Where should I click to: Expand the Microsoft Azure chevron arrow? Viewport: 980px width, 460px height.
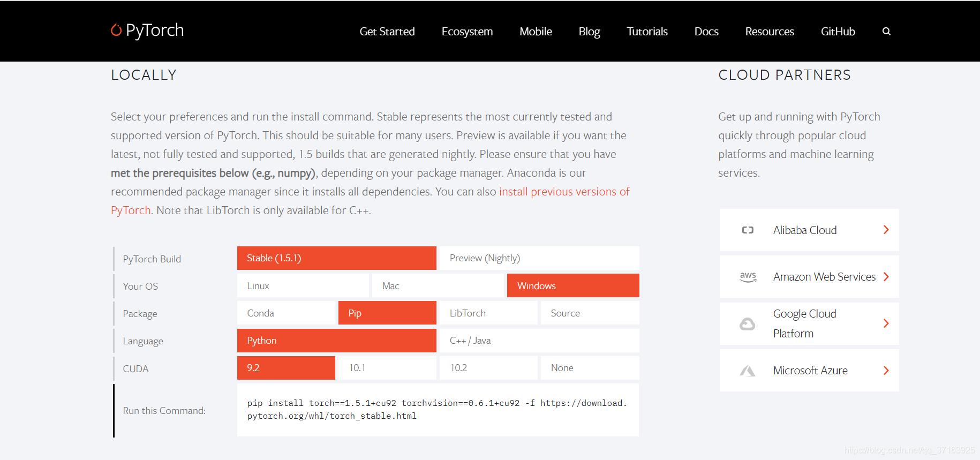coord(886,371)
